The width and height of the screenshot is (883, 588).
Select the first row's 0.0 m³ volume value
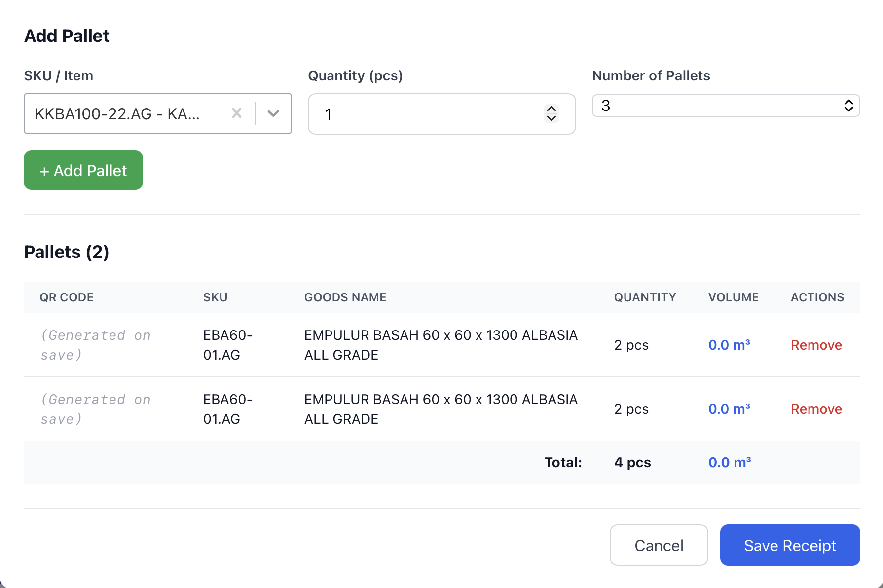(729, 345)
